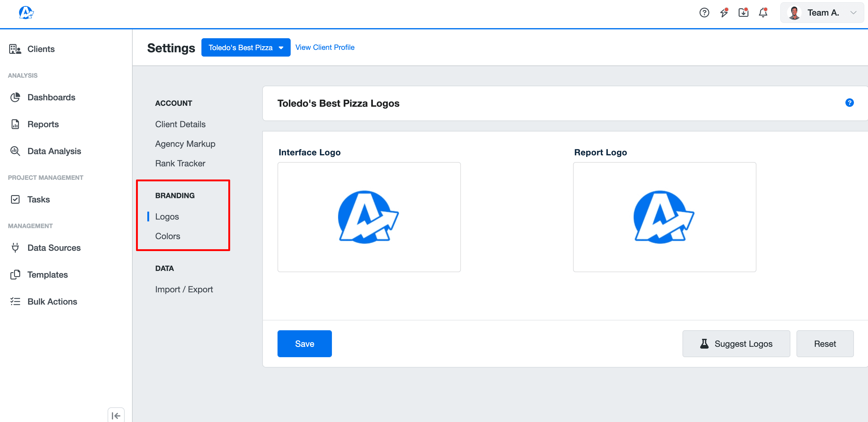Open the Bulk Actions list icon
This screenshot has width=868, height=422.
click(15, 301)
